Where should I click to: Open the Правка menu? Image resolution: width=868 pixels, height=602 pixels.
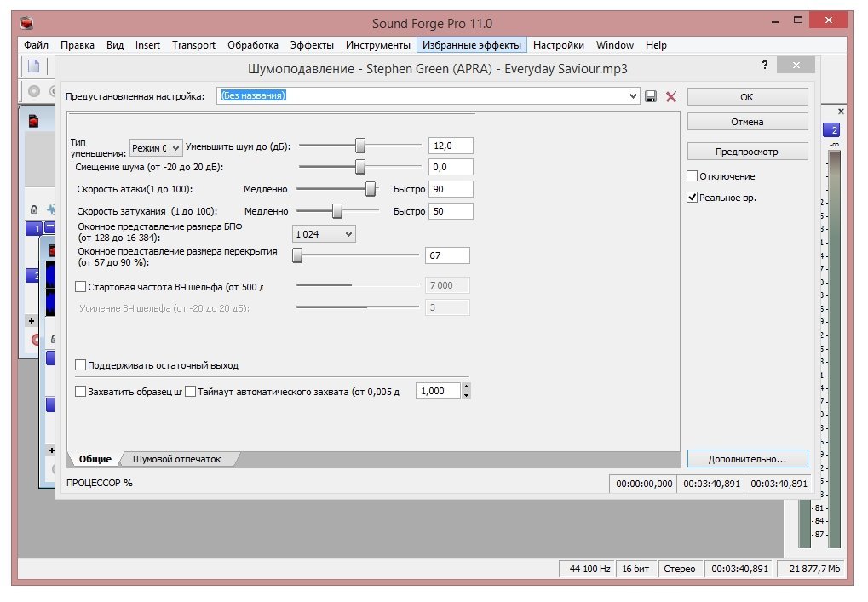(78, 45)
